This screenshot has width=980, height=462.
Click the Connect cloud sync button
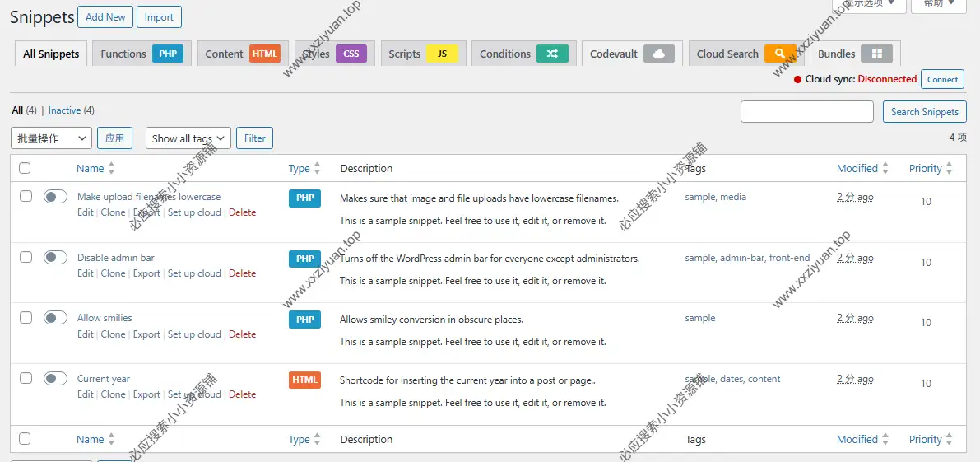942,80
